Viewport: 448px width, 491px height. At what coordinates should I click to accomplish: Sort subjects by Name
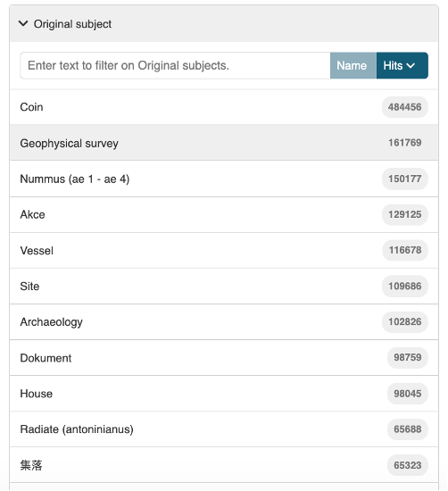tap(353, 65)
